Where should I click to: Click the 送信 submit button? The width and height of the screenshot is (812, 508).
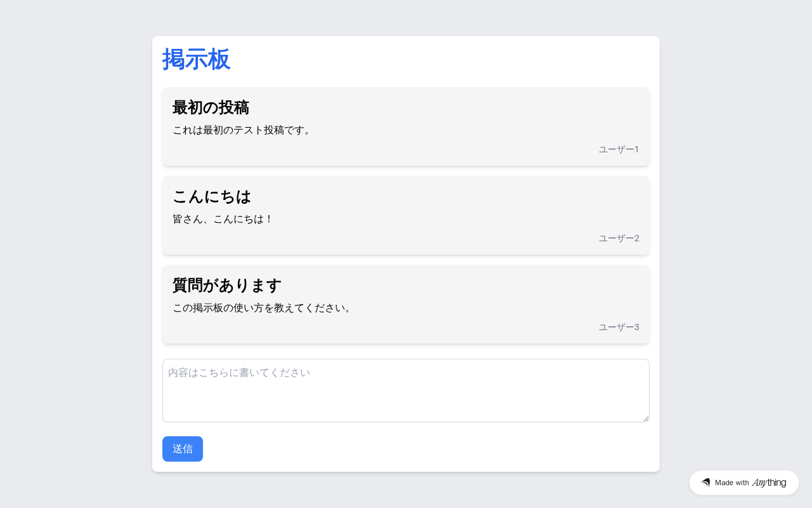tap(183, 449)
